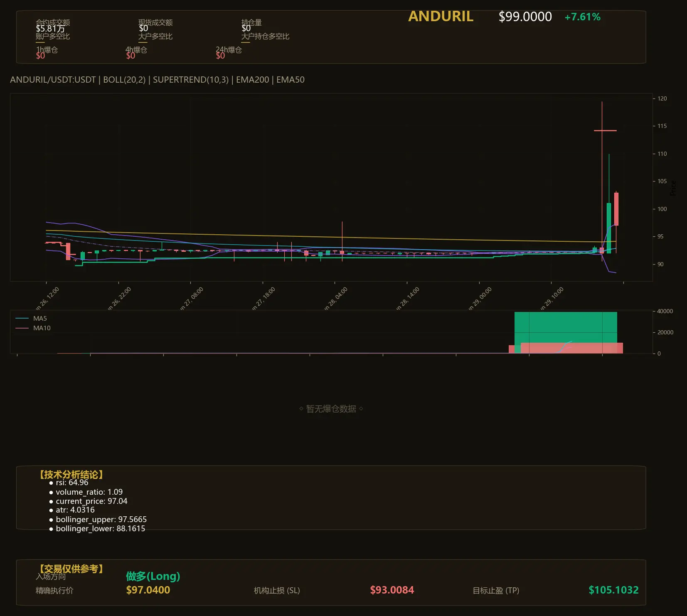Click the 持仓量 label
This screenshot has width=687, height=616.
pos(251,22)
